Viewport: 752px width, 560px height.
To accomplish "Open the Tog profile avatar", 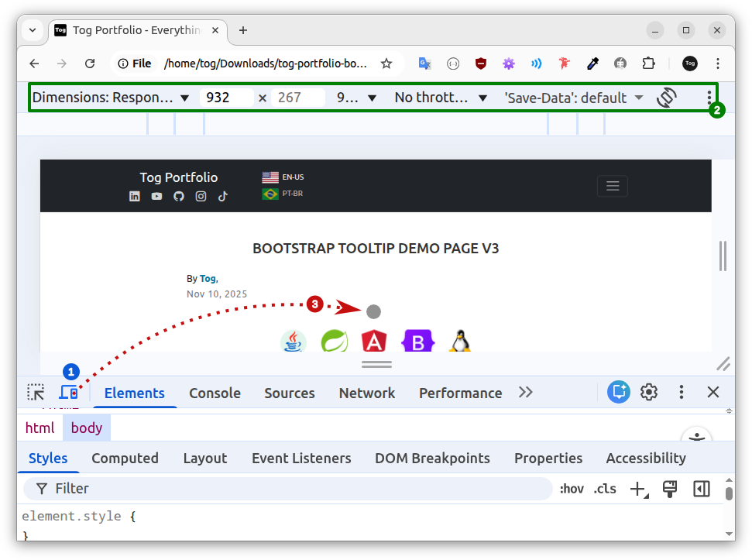I will pyautogui.click(x=689, y=64).
